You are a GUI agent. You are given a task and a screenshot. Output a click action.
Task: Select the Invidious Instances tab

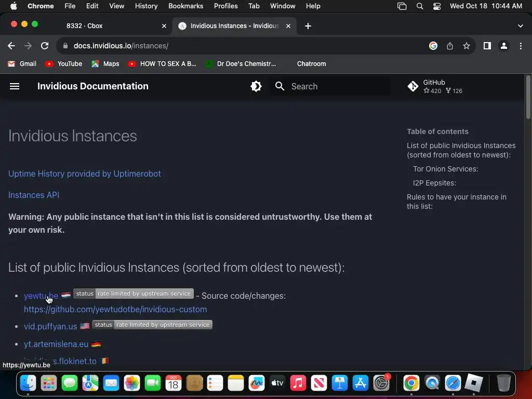(x=234, y=26)
